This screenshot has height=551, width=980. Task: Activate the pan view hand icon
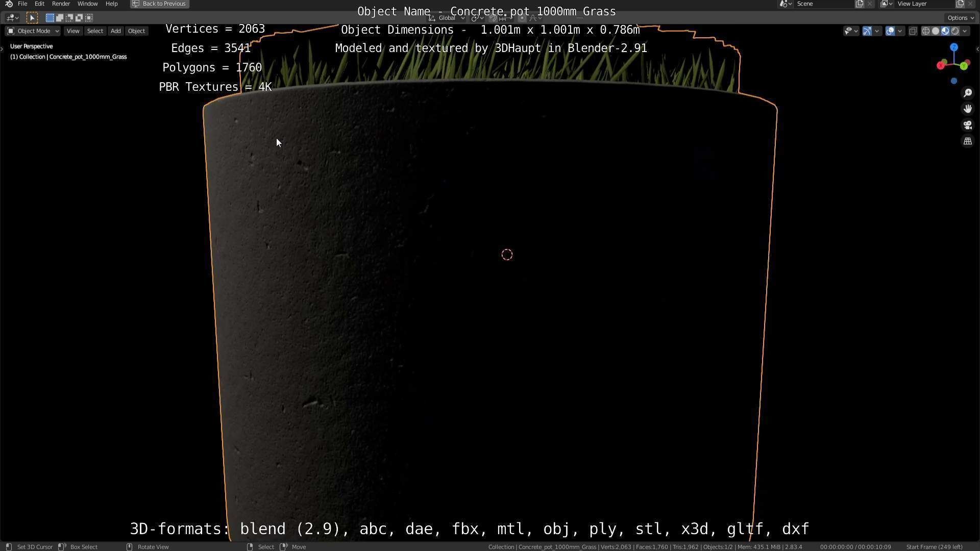[967, 109]
